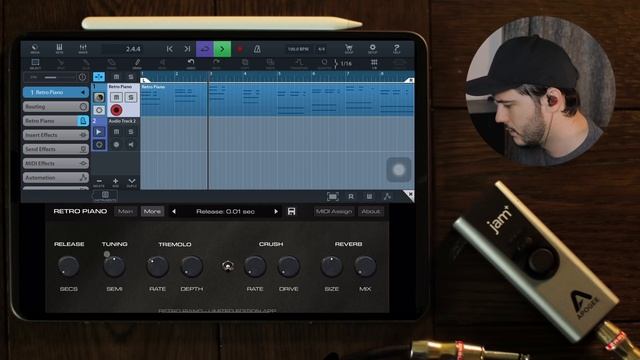640x360 pixels.
Task: Click the Reverb MIX knob
Action: (x=365, y=266)
